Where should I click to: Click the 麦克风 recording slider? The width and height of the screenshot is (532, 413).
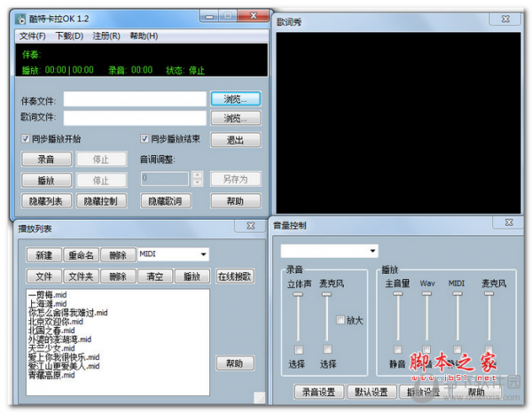click(x=326, y=316)
